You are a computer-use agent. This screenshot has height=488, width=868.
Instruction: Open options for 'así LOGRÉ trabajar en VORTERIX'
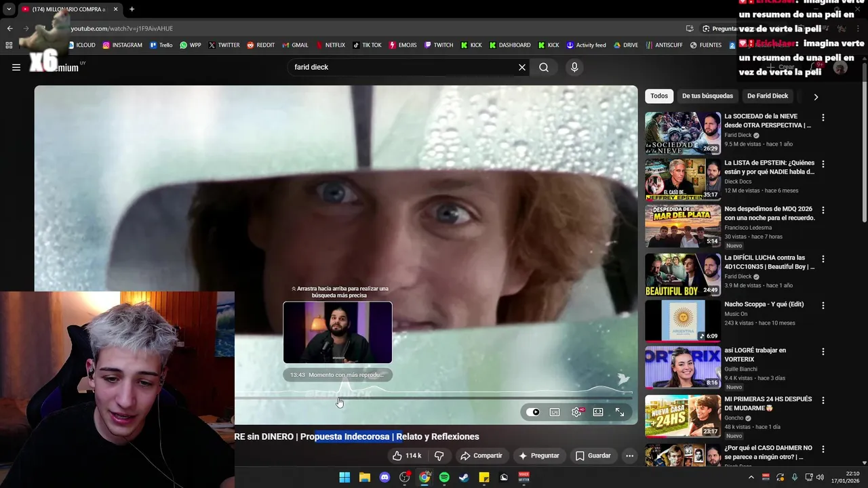pos(823,352)
